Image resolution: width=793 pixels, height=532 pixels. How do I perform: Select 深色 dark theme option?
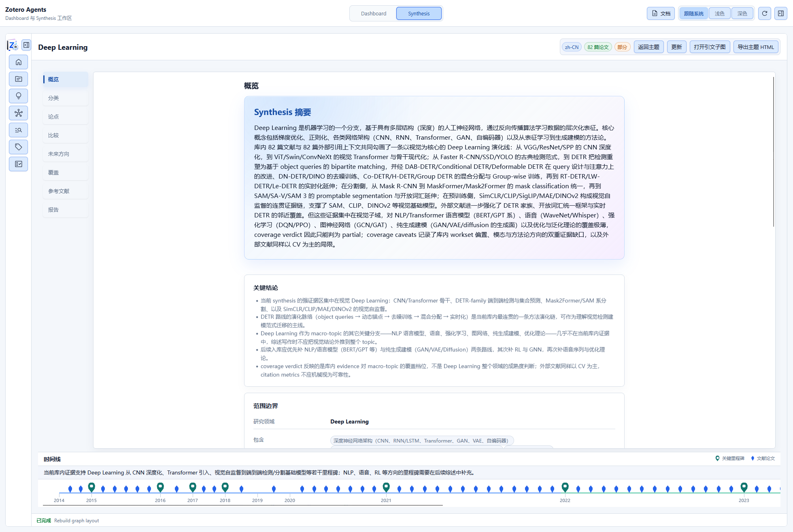[x=742, y=13]
